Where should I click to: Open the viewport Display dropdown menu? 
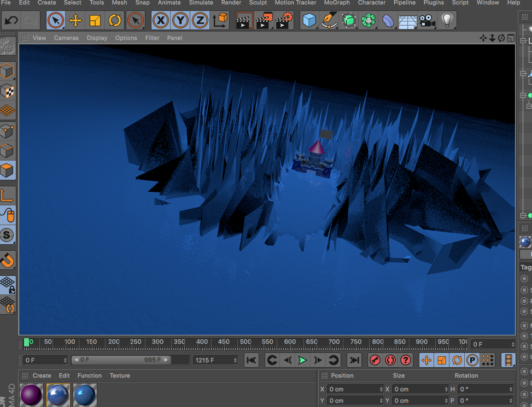(97, 38)
